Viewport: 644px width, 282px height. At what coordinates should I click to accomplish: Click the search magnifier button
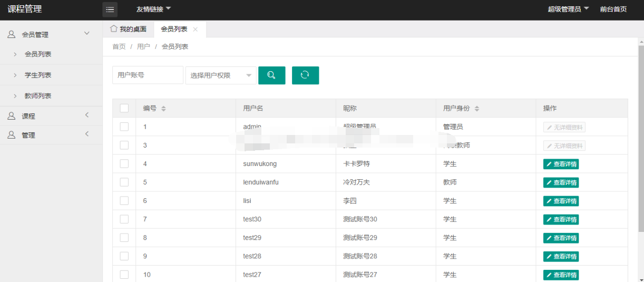271,75
